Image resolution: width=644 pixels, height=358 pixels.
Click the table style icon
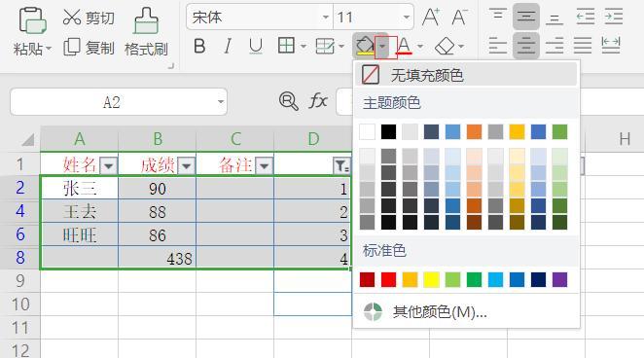coord(325,46)
